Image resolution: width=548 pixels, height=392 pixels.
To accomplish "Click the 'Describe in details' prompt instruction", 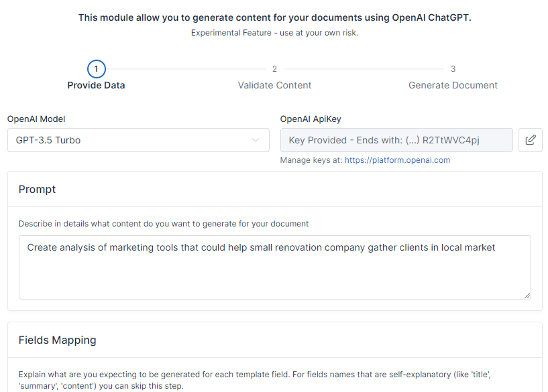I will point(164,223).
